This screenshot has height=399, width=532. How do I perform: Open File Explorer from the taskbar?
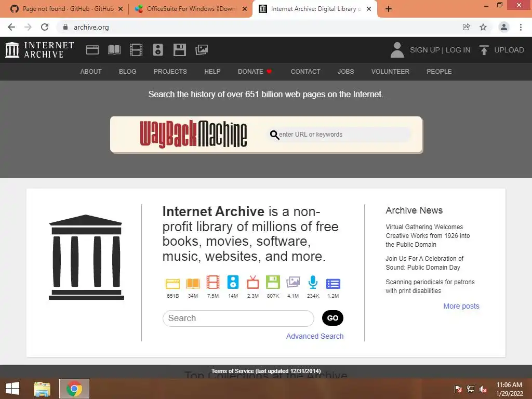click(x=42, y=389)
